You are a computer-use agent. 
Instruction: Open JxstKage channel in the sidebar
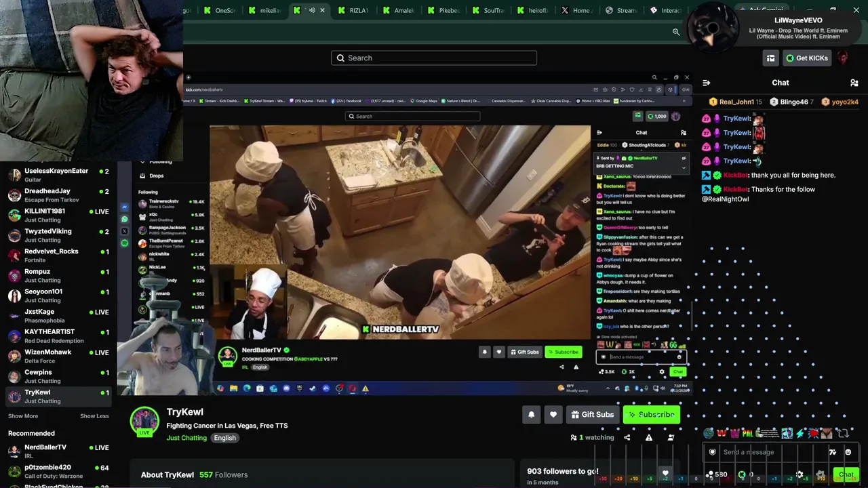click(58, 316)
